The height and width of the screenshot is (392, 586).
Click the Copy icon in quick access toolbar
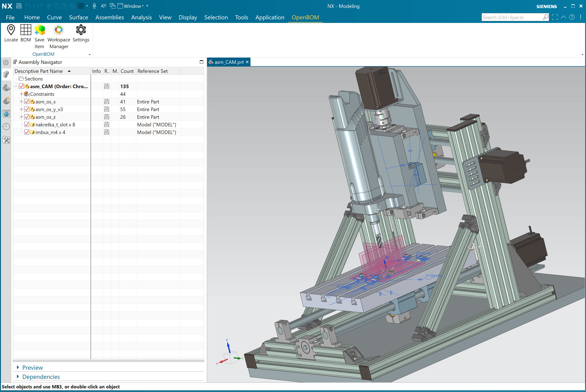57,6
